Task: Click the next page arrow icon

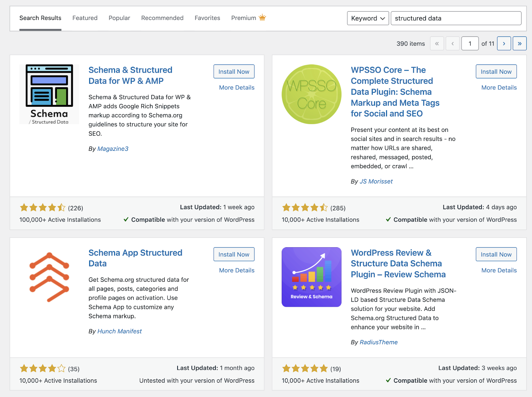Action: click(504, 43)
